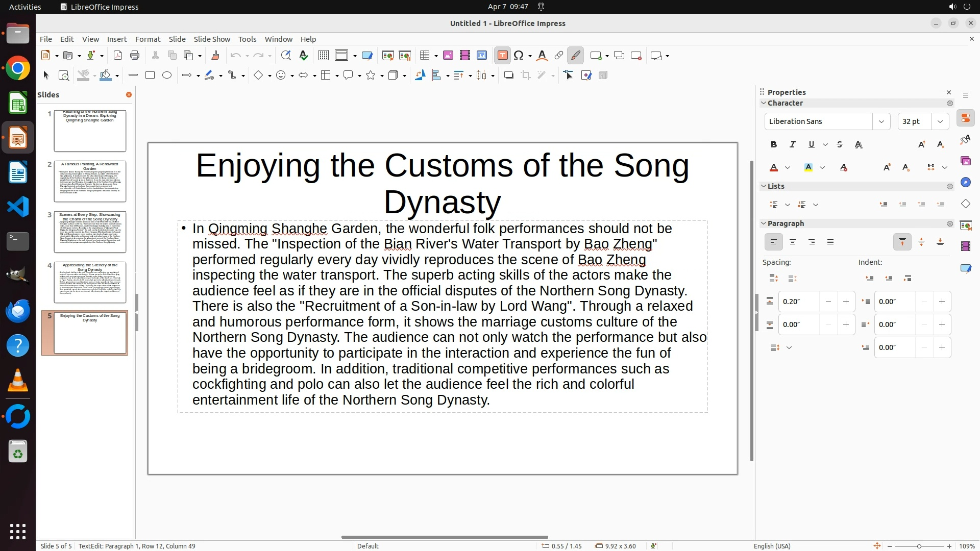
Task: Collapse the Lists section
Action: tap(764, 186)
